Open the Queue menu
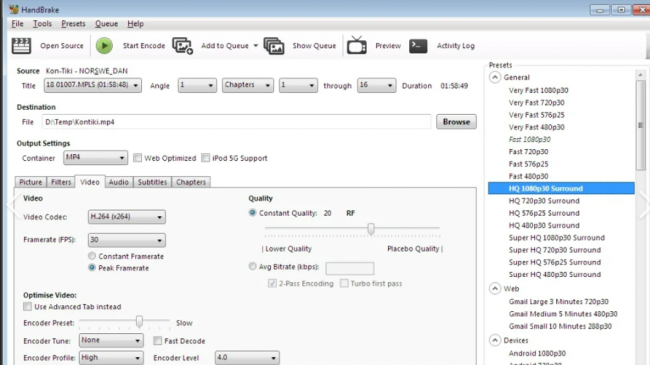The image size is (650, 365). tap(107, 24)
